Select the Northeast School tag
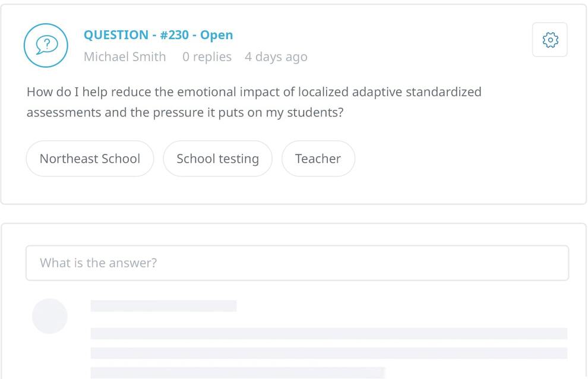 coord(90,159)
